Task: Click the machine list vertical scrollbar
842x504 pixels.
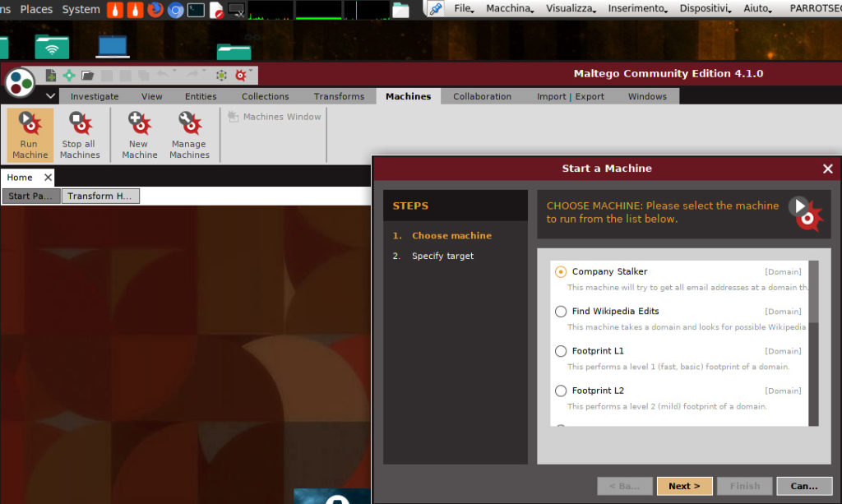Action: point(813,344)
